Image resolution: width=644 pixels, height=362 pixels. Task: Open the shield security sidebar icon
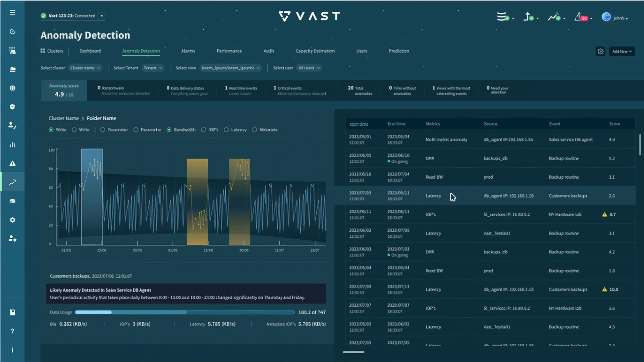12,107
